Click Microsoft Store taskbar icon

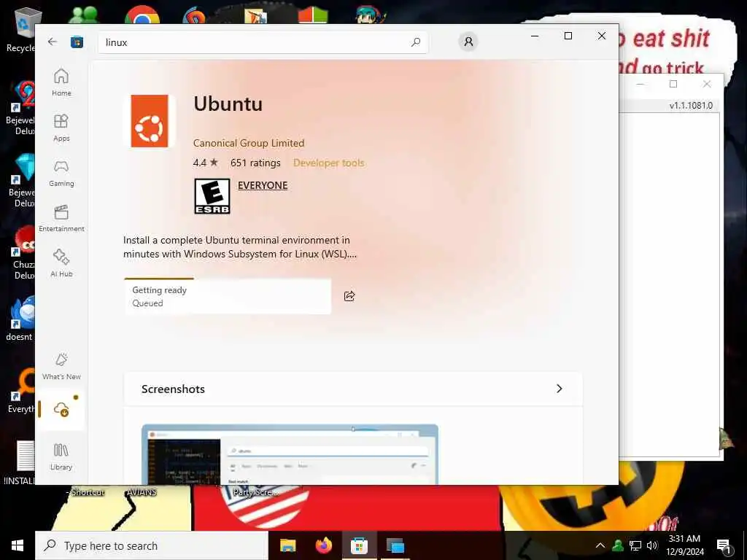pos(359,545)
